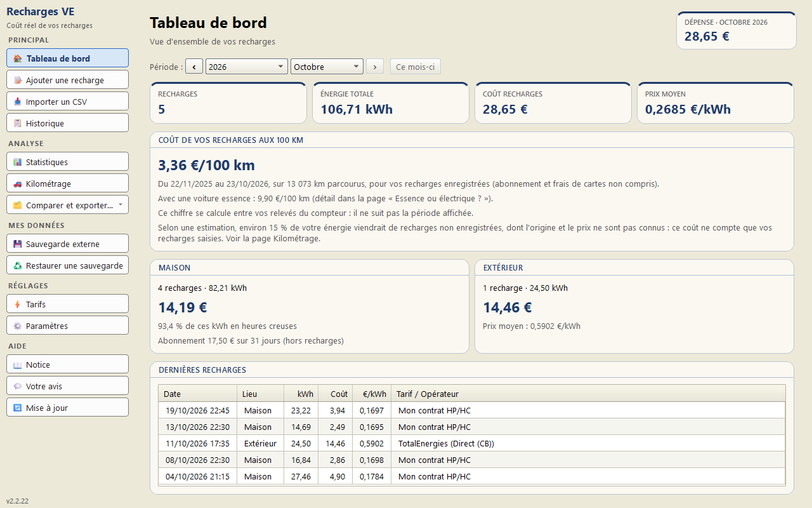Click the Kilométrage car icon
This screenshot has width=812, height=508.
[x=18, y=184]
